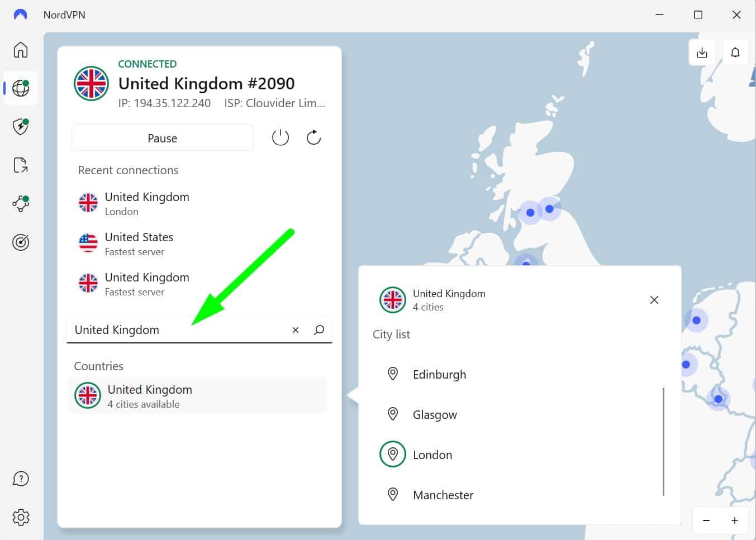Click United Kingdom #2090 server title
Image resolution: width=756 pixels, height=540 pixels.
point(206,84)
